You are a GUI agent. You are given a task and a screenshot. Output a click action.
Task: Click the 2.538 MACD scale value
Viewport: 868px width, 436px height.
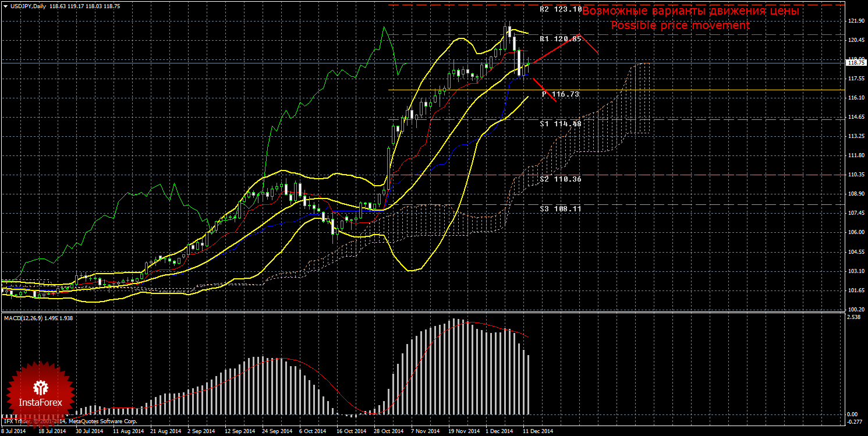[x=853, y=318]
